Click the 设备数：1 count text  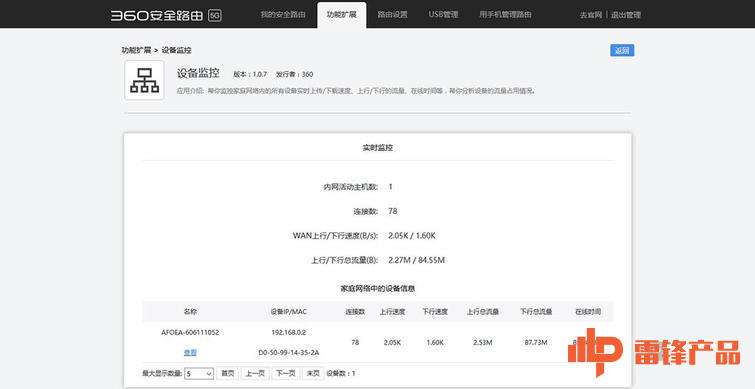(341, 373)
